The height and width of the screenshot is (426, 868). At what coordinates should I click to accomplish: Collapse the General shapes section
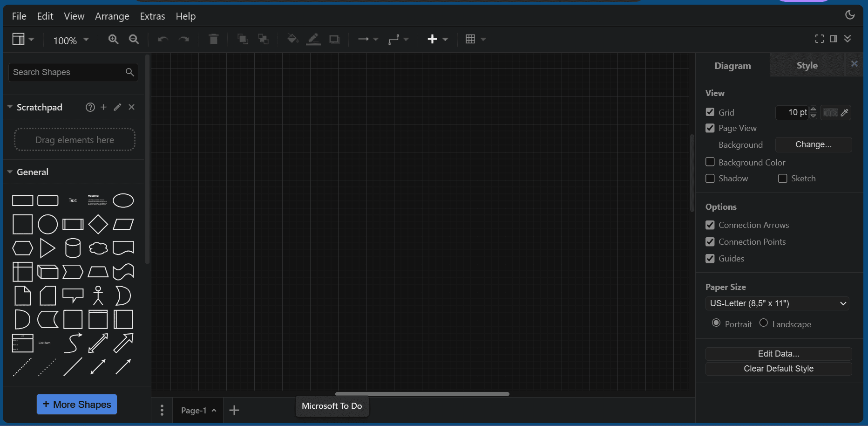(10, 172)
